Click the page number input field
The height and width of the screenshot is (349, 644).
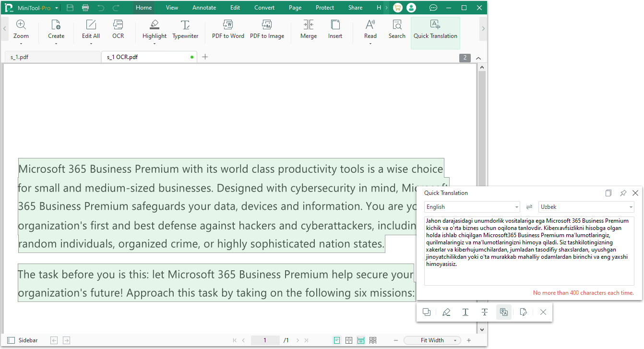point(264,340)
